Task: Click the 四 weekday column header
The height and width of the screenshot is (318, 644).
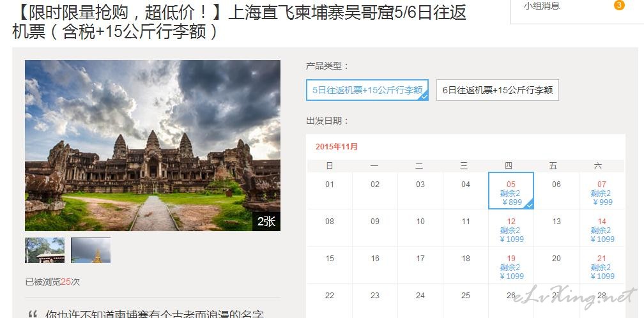Action: click(x=509, y=166)
